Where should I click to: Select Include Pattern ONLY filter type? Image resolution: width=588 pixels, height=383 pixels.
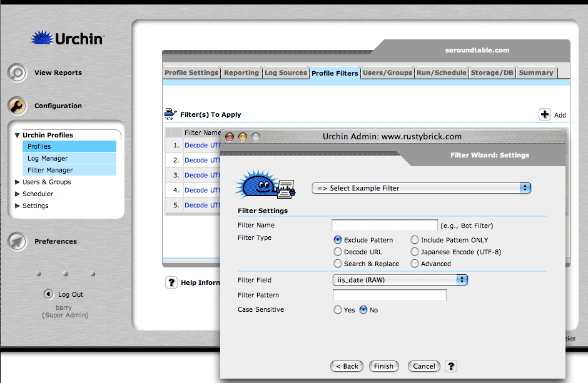414,239
